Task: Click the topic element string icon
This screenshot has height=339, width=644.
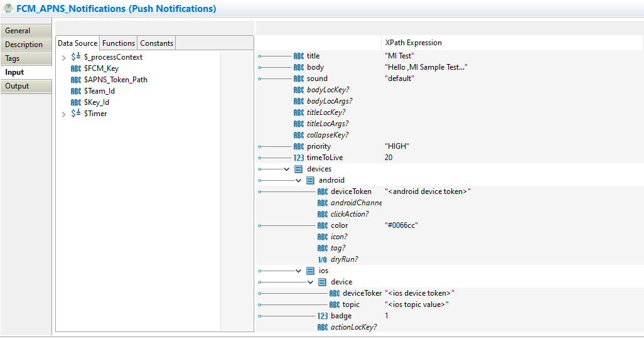Action: (x=335, y=304)
